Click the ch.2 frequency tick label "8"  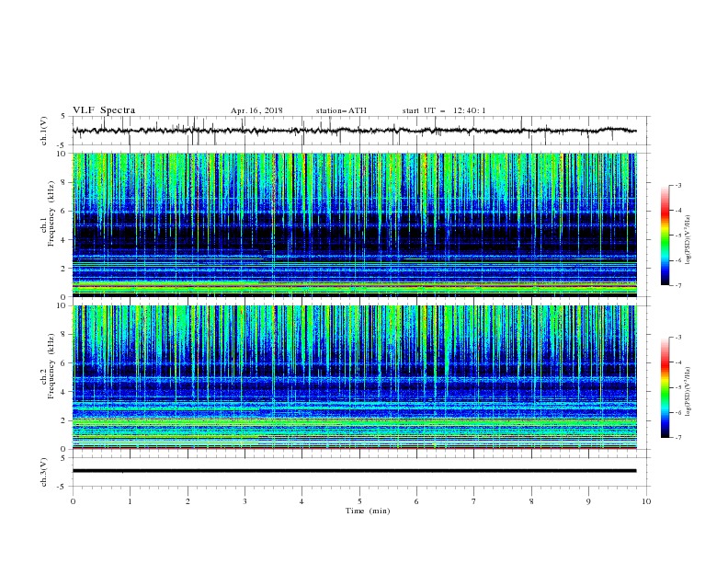[64, 335]
